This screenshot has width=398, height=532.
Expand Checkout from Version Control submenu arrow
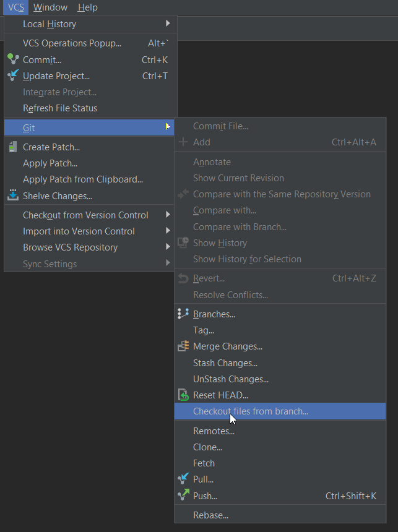[168, 215]
